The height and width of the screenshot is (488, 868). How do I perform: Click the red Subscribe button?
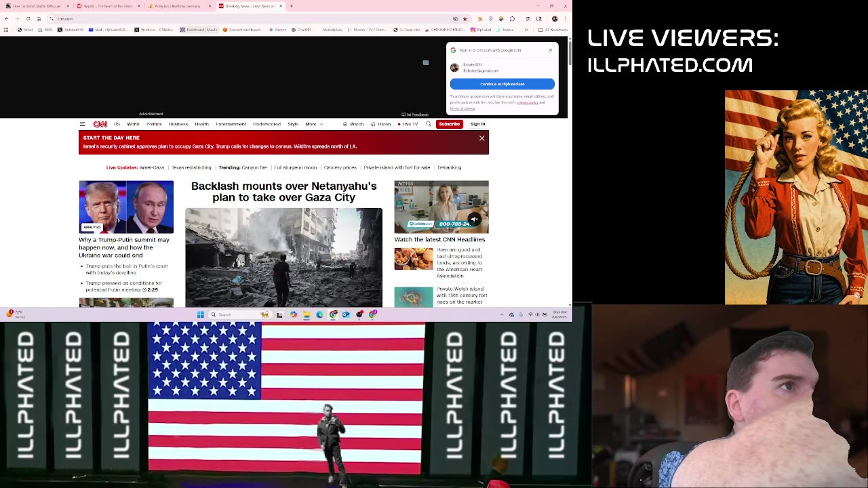pyautogui.click(x=449, y=124)
